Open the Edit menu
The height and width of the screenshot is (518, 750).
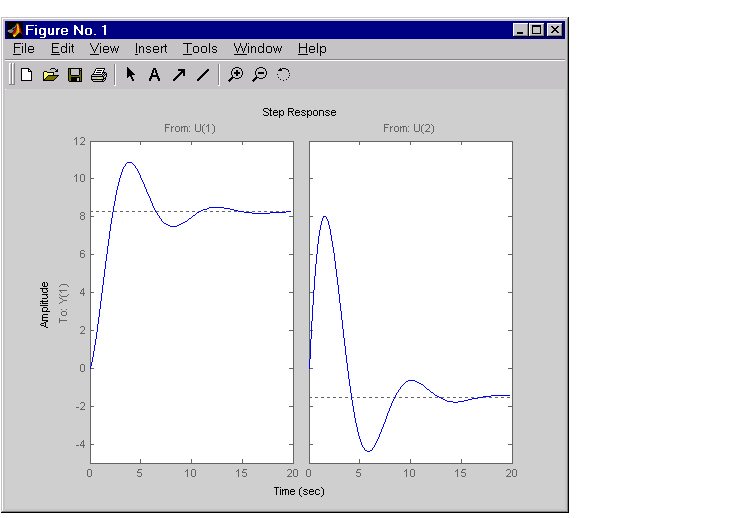pos(62,48)
